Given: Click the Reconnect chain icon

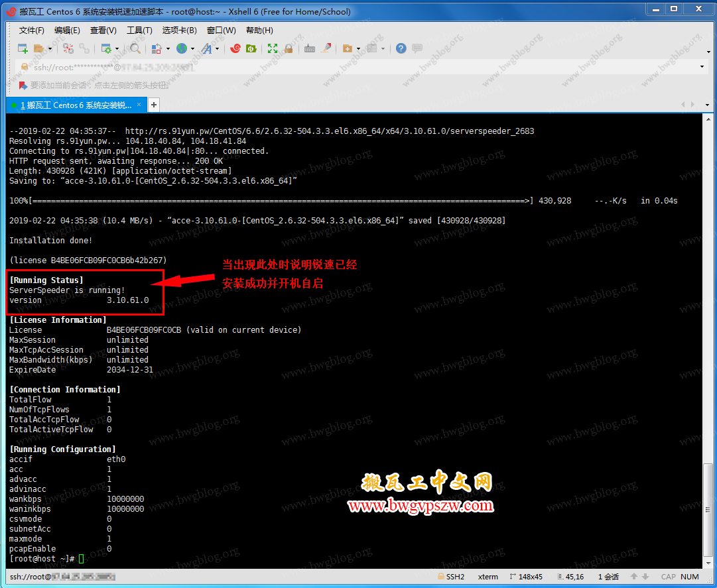Looking at the screenshot, I should click(x=84, y=48).
